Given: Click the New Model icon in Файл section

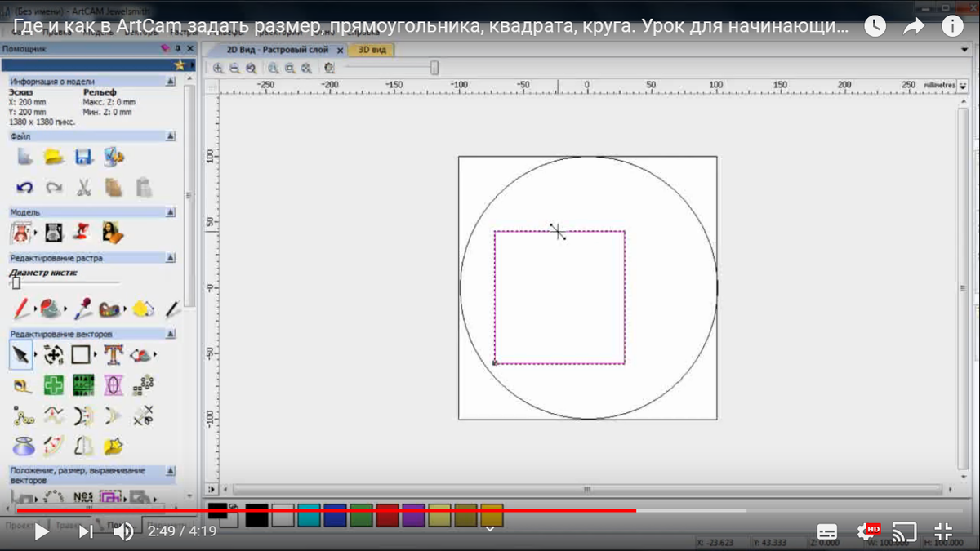Looking at the screenshot, I should point(25,156).
